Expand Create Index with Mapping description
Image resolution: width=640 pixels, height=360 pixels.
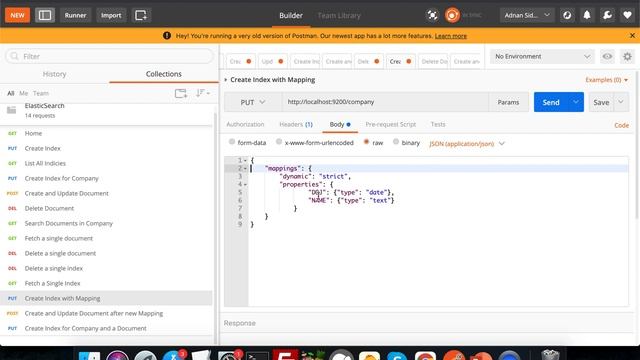coord(225,80)
